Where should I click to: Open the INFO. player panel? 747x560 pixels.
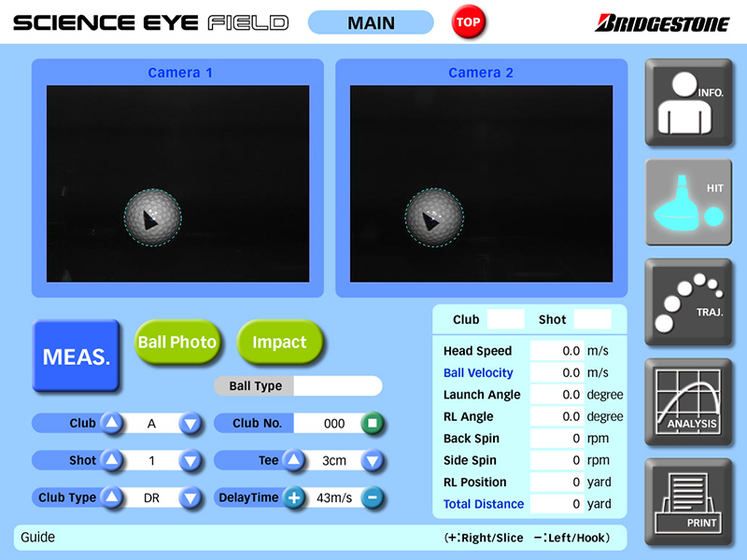point(688,102)
